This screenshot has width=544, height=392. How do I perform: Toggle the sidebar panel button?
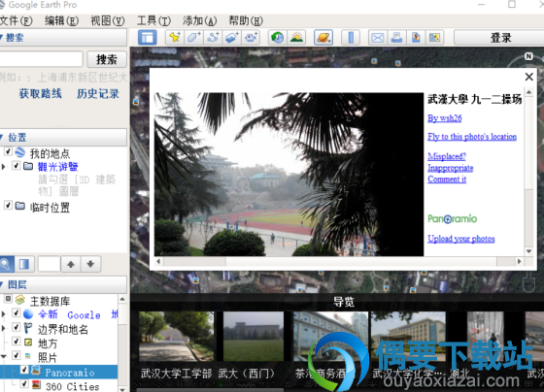pyautogui.click(x=148, y=38)
